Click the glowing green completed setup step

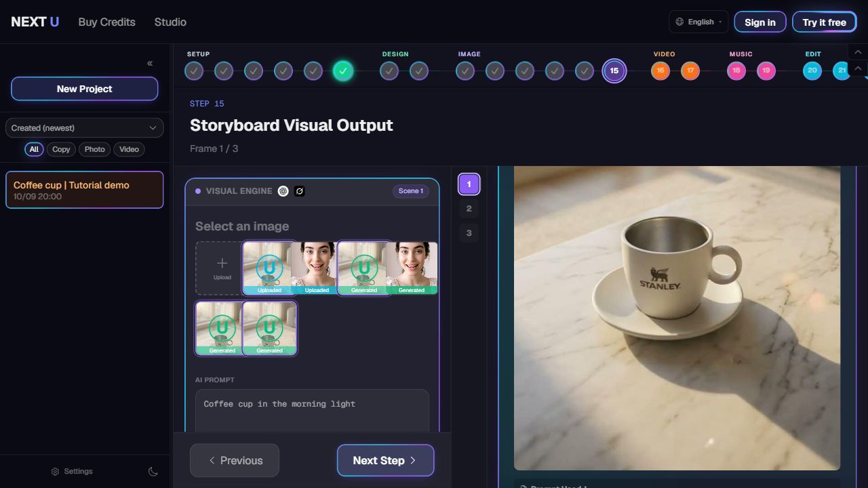pos(343,70)
